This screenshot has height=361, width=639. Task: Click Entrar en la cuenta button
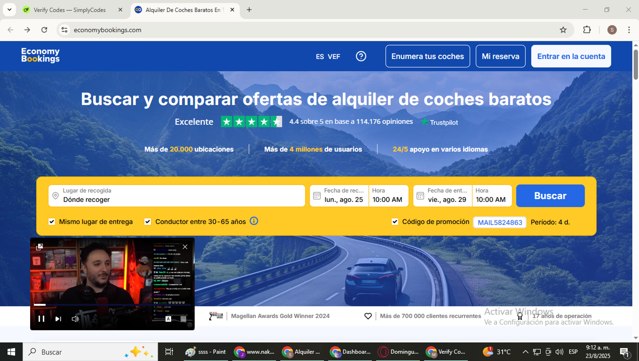pos(571,56)
